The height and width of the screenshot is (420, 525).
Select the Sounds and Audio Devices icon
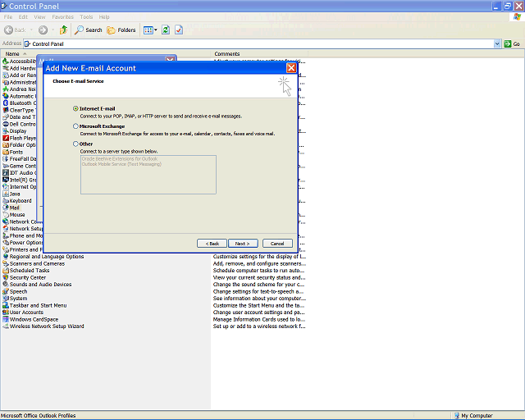pyautogui.click(x=6, y=285)
